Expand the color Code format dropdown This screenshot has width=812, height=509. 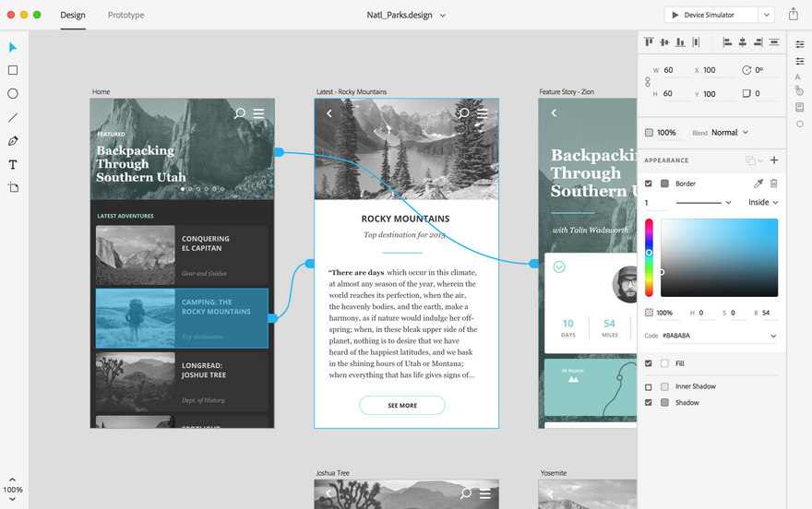(x=773, y=336)
